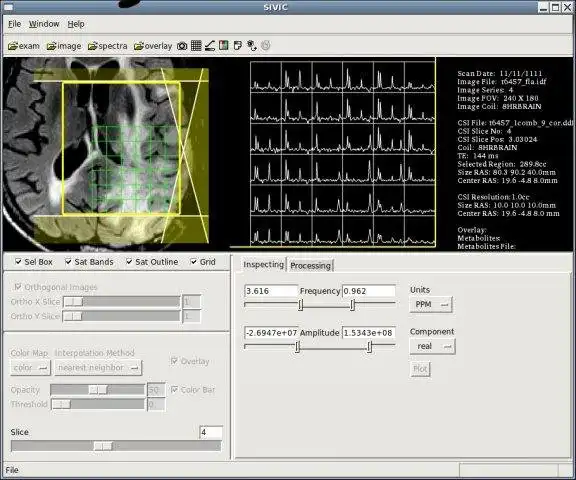
Task: Click the brain MRI image with yellow selection box
Action: 106,154
